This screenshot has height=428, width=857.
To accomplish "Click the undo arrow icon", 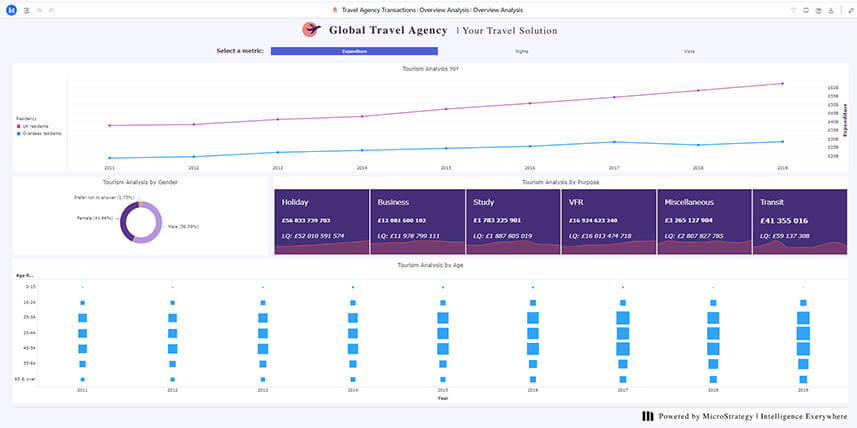I will point(39,10).
